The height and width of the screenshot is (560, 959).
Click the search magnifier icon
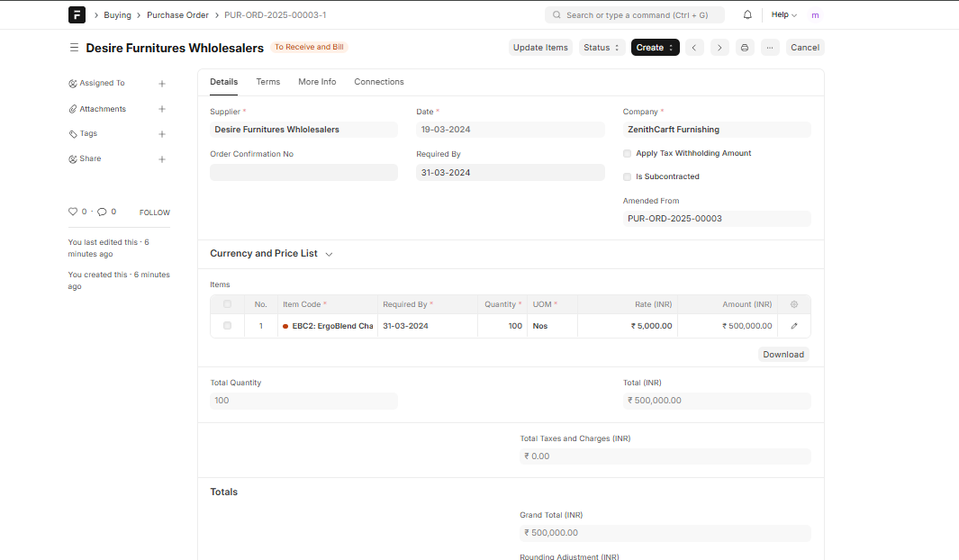pyautogui.click(x=556, y=14)
